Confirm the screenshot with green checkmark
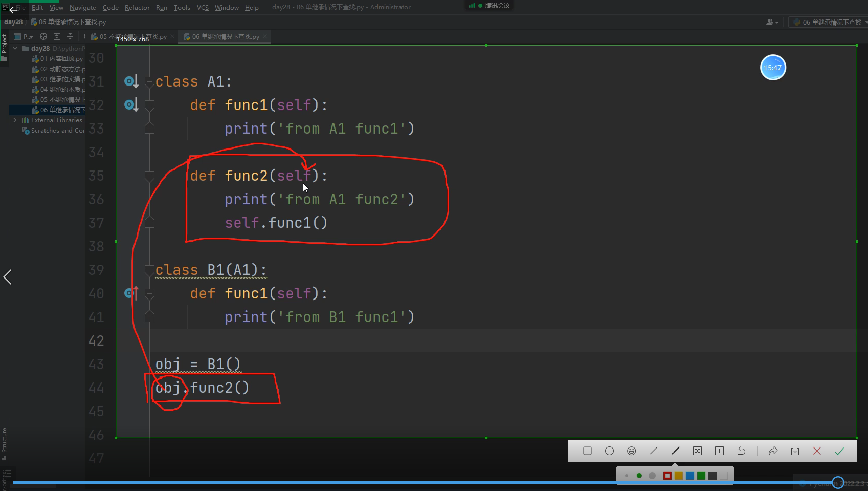Screen dimensions: 868x491 pyautogui.click(x=839, y=451)
